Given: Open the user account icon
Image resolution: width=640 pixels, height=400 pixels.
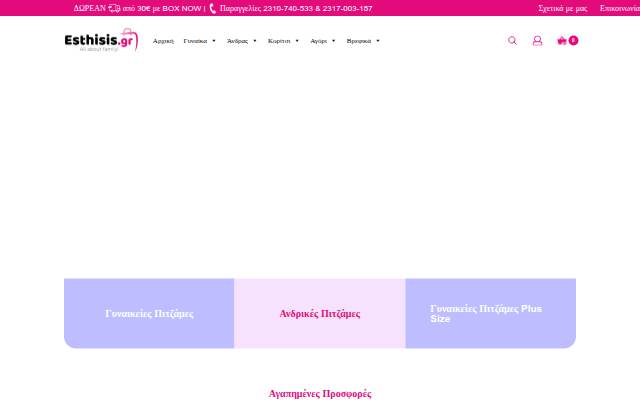Looking at the screenshot, I should (x=538, y=40).
